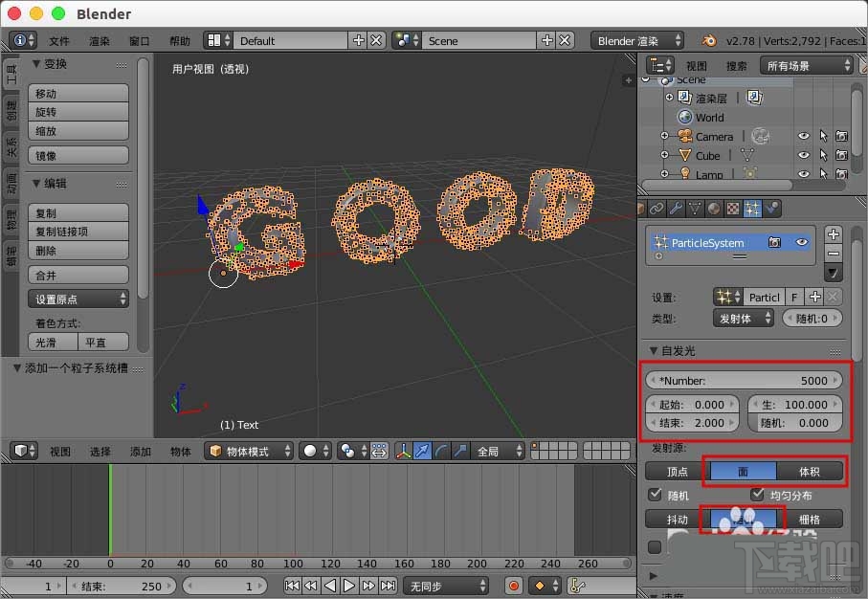Select the Physics properties icon
Screen dimensions: 868x599
[771, 209]
